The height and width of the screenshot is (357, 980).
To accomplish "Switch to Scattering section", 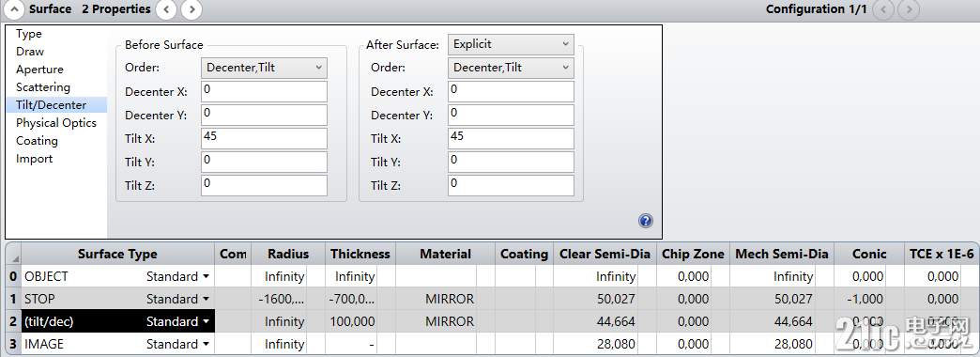I will 42,87.
